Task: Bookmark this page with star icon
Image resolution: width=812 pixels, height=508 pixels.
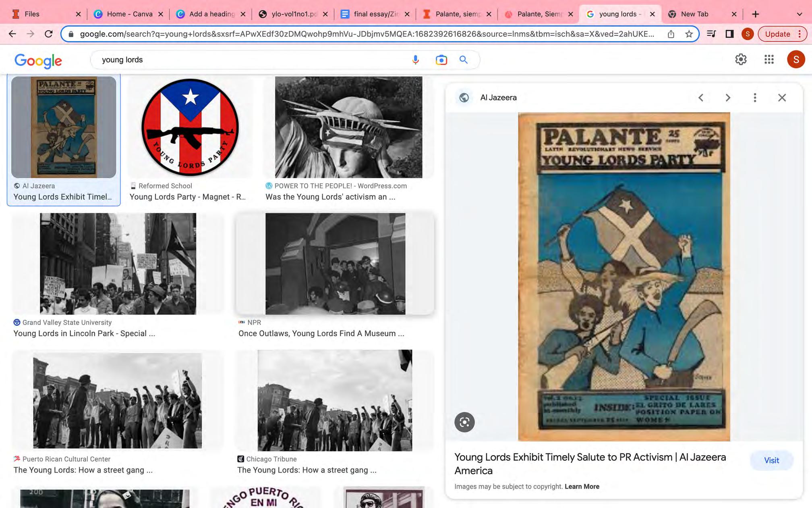Action: click(689, 34)
